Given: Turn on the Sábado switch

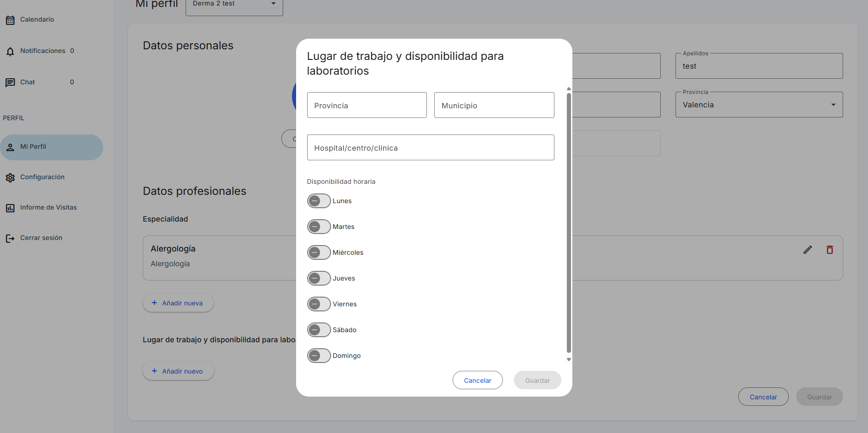Looking at the screenshot, I should [x=319, y=330].
